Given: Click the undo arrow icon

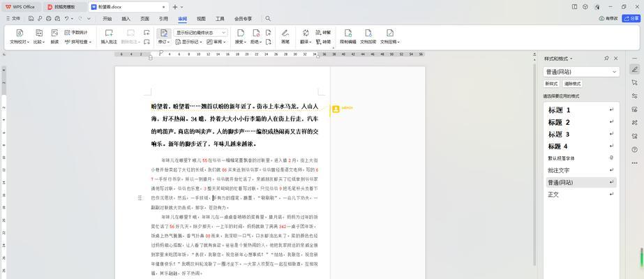Looking at the screenshot, I should [x=66, y=18].
